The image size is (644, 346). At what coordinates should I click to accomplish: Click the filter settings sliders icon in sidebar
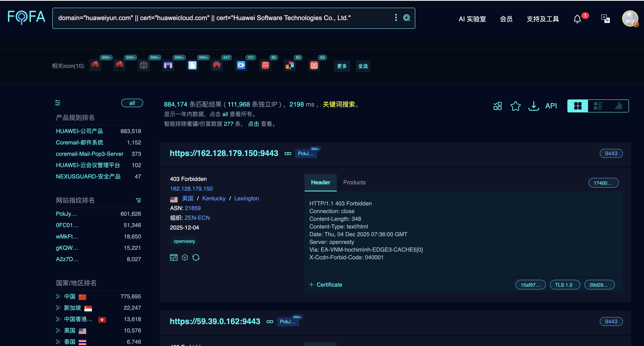click(x=58, y=103)
